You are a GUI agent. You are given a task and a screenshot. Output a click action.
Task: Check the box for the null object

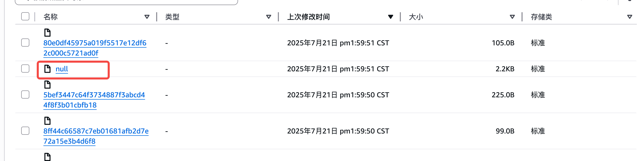[x=25, y=69]
